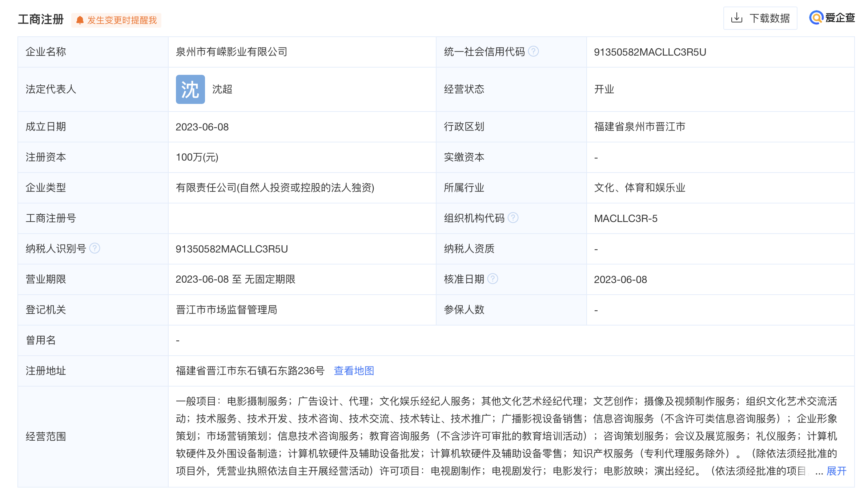Click the download arrow icon
The image size is (868, 497).
coord(736,18)
